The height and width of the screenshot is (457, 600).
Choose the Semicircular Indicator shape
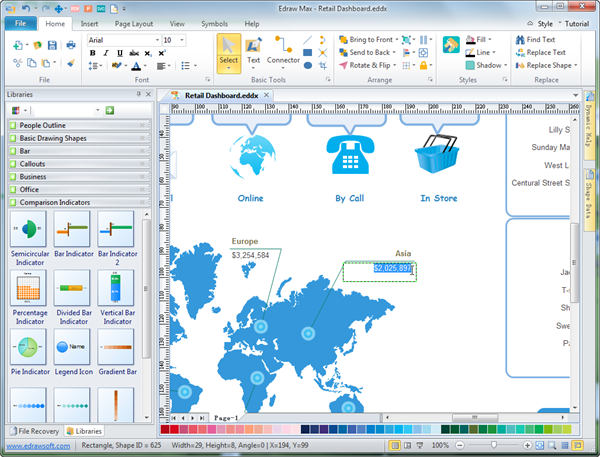coord(27,234)
